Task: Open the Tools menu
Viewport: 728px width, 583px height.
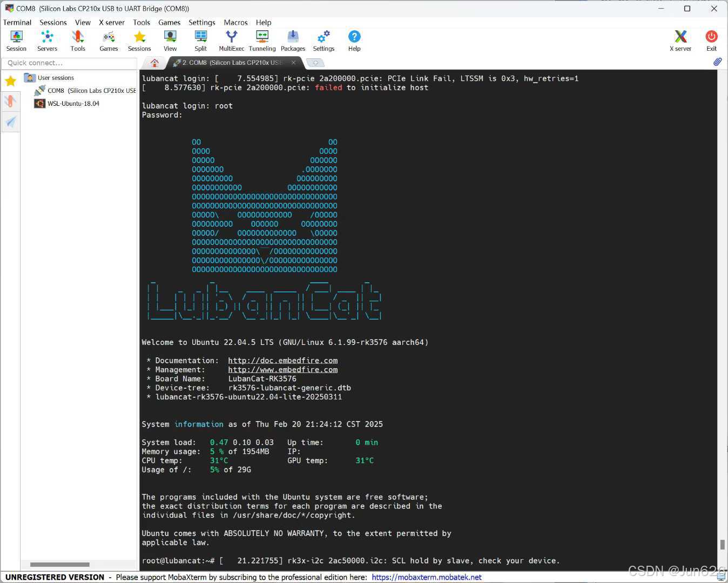Action: (141, 22)
